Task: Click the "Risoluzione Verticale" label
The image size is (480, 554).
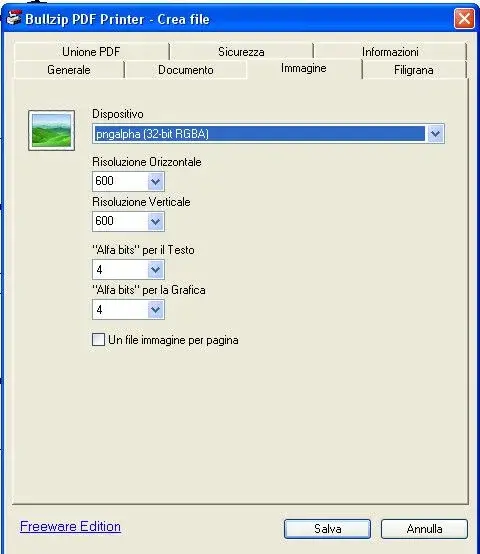Action: click(x=141, y=202)
